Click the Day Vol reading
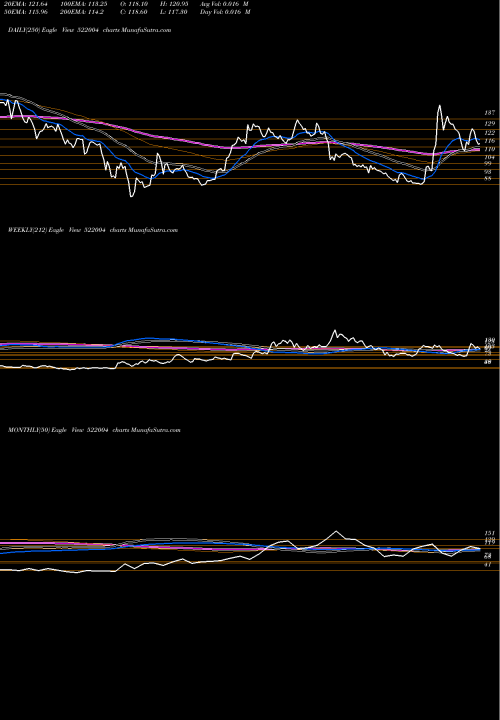Screen dimensions: 500x720 (x=225, y=11)
